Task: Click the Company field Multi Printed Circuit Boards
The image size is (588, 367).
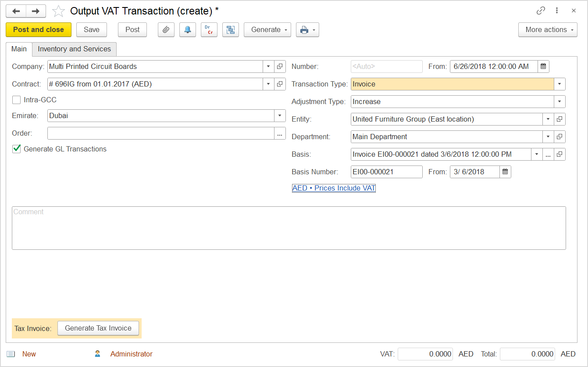Action: 155,67
